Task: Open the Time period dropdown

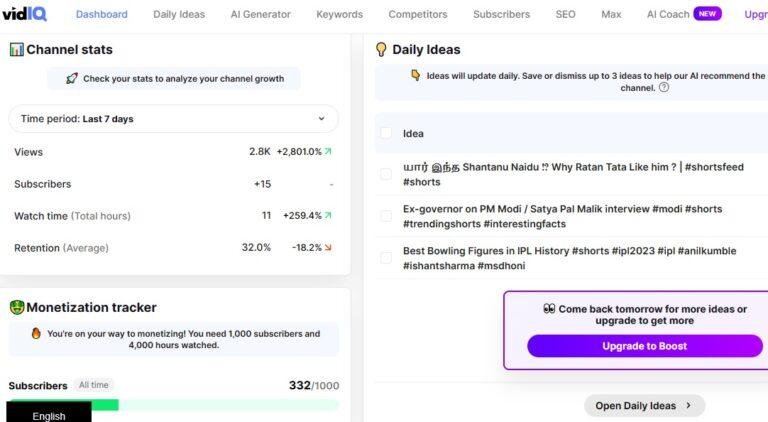Action: 173,118
